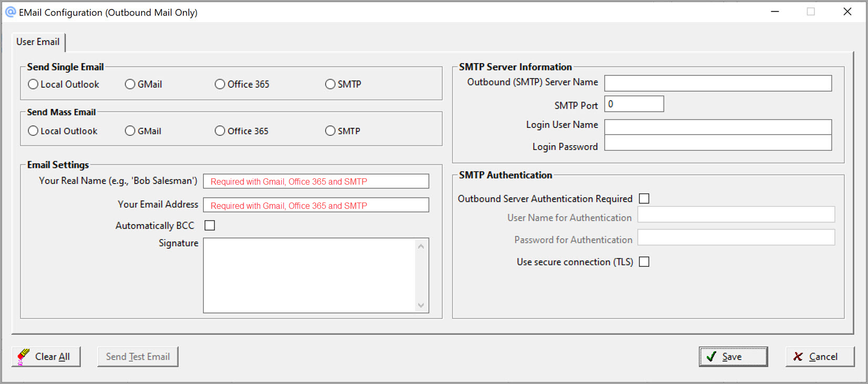Click the Your Email Address field

pos(316,205)
